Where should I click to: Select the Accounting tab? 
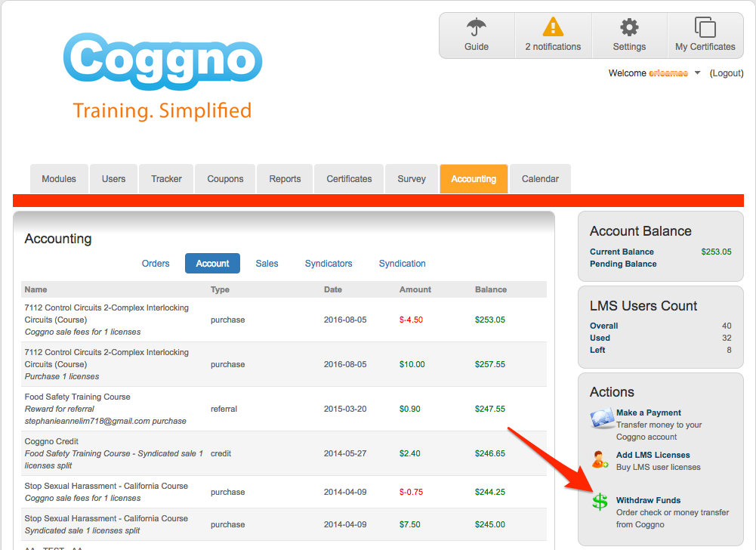[x=474, y=178]
